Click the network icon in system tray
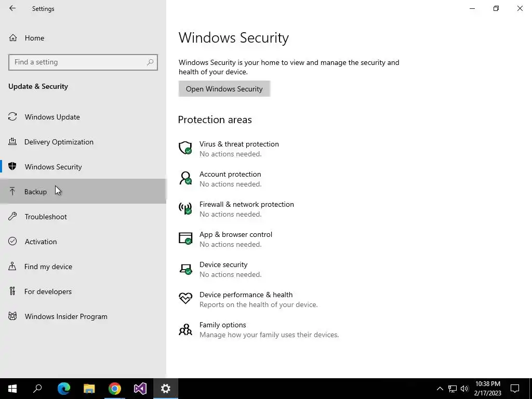The width and height of the screenshot is (532, 399). coord(453,389)
